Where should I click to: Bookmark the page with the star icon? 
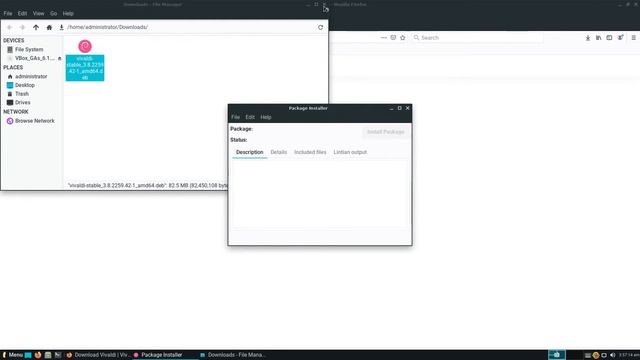point(403,38)
